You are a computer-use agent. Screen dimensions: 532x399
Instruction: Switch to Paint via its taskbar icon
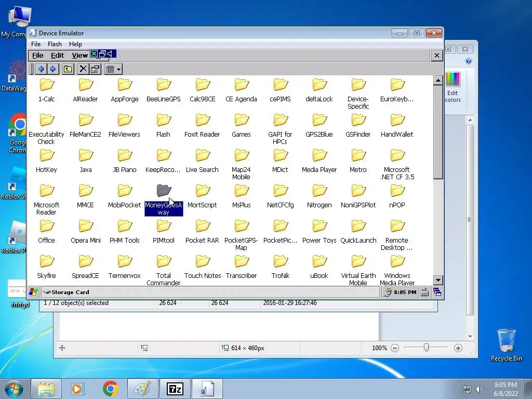coord(142,389)
